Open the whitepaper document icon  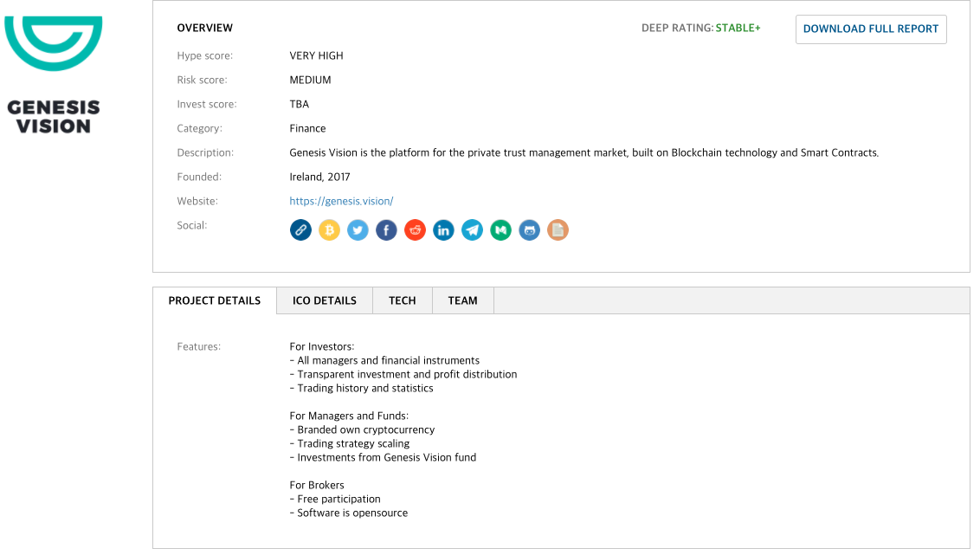pos(558,230)
